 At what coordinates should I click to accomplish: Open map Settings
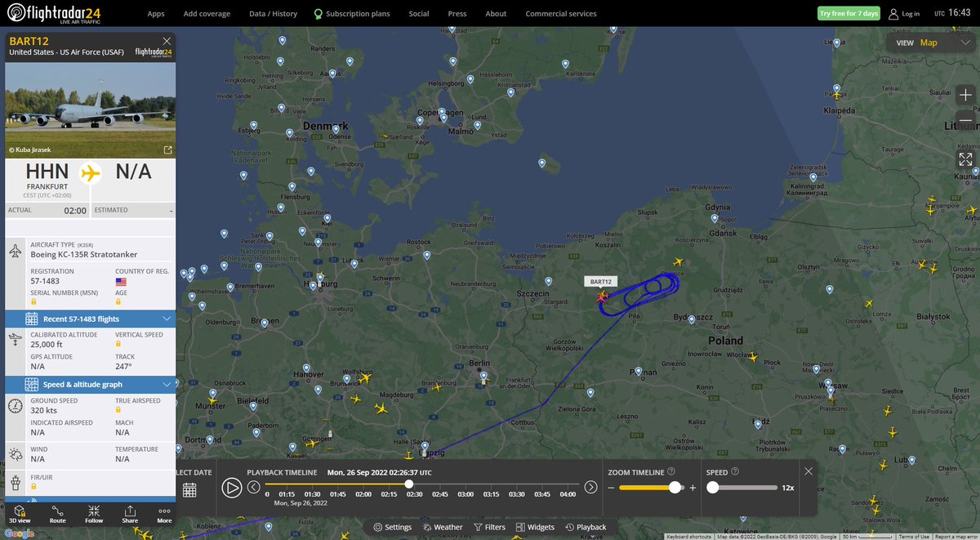392,527
